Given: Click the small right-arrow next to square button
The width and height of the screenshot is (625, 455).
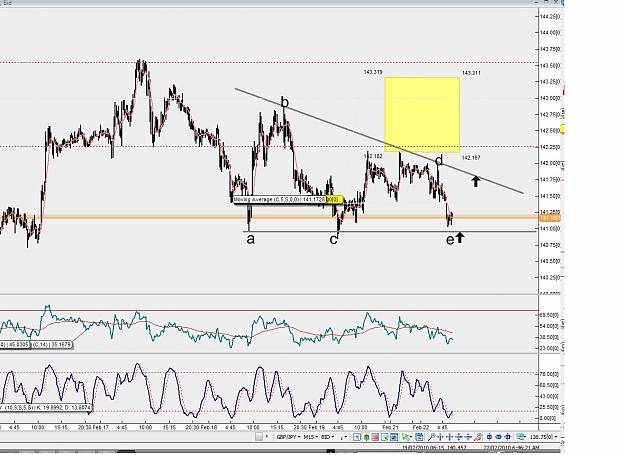Looking at the screenshot, I should (267, 437).
